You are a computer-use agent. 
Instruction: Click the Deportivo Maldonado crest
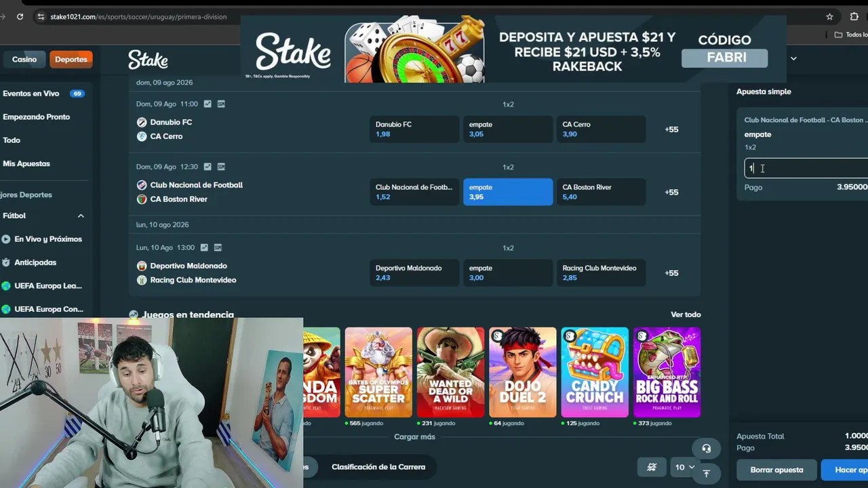pos(142,266)
